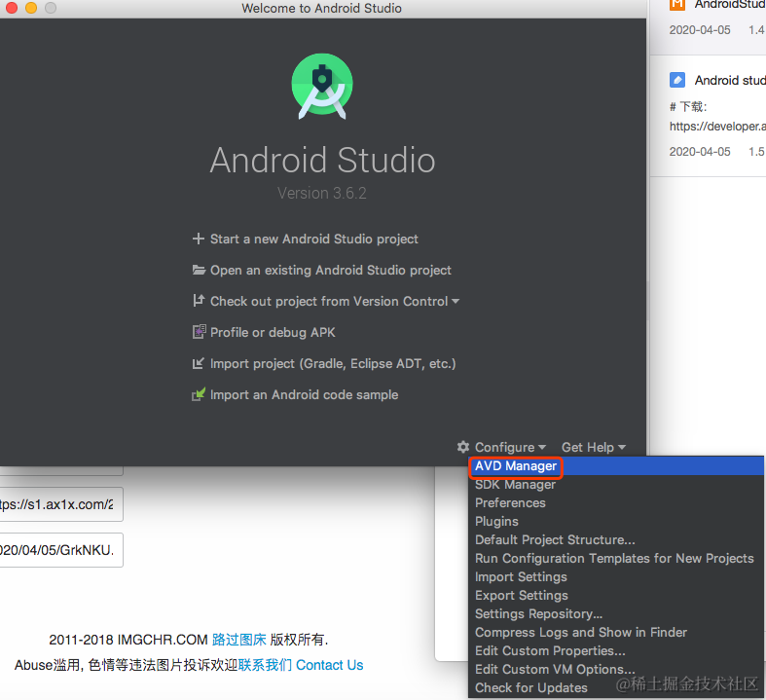Select Edit Custom VM Options... entry

pyautogui.click(x=615, y=670)
